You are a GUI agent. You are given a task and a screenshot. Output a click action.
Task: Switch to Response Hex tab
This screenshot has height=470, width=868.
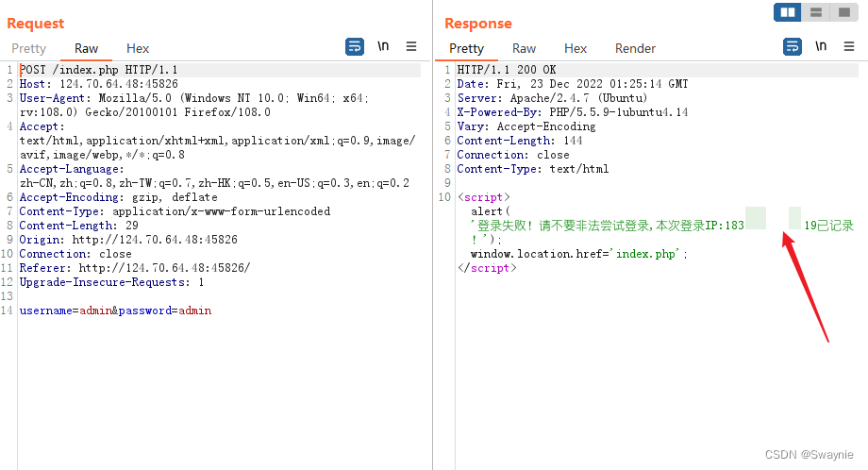[x=576, y=49]
